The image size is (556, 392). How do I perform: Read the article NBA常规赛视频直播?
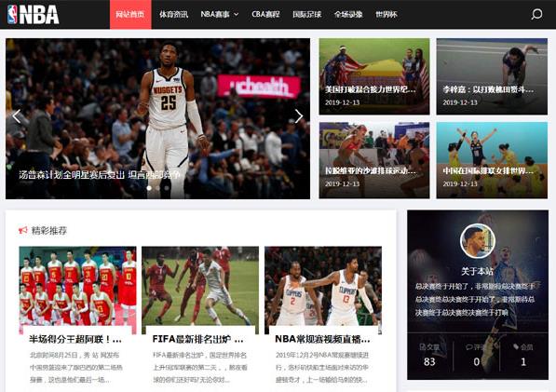pyautogui.click(x=322, y=339)
